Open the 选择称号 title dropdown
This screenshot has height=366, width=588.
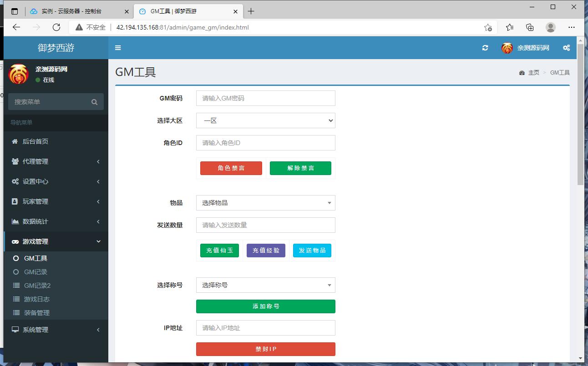[265, 285]
